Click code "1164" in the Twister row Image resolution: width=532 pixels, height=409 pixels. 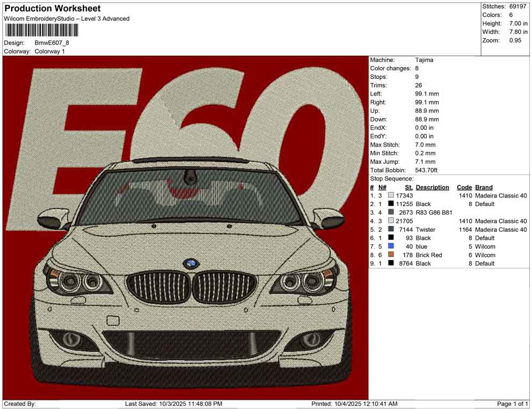pos(465,229)
